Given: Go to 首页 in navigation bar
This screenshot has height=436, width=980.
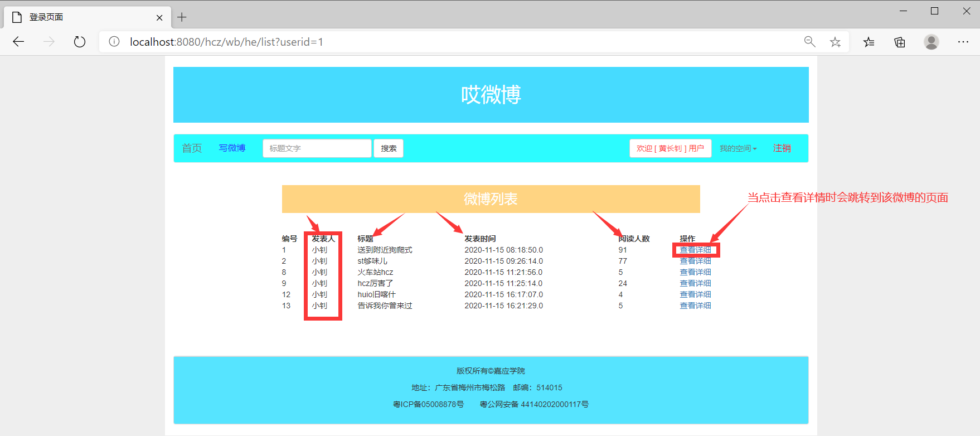Looking at the screenshot, I should [x=192, y=148].
